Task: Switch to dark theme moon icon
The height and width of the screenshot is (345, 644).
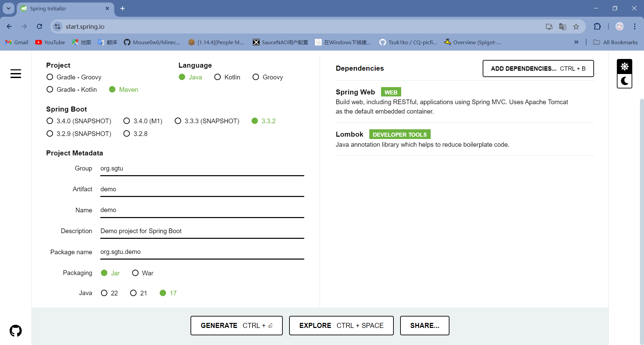Action: point(625,81)
